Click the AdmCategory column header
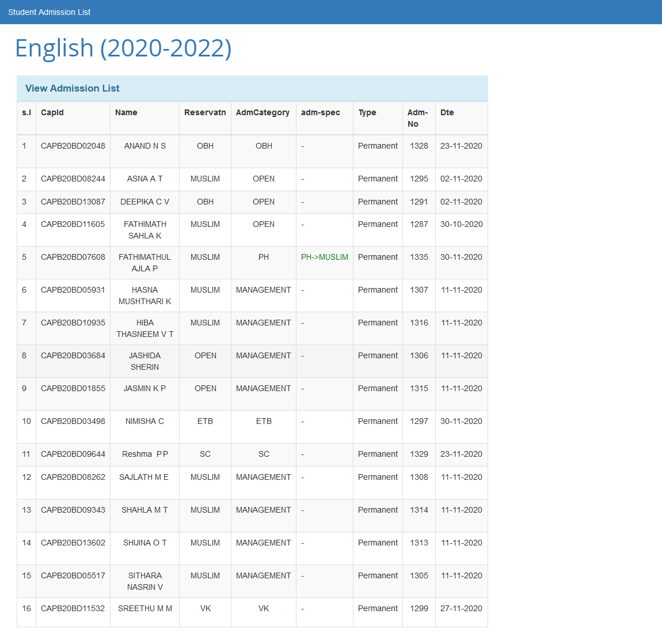Viewport: 662px width, 644px height. [x=262, y=112]
